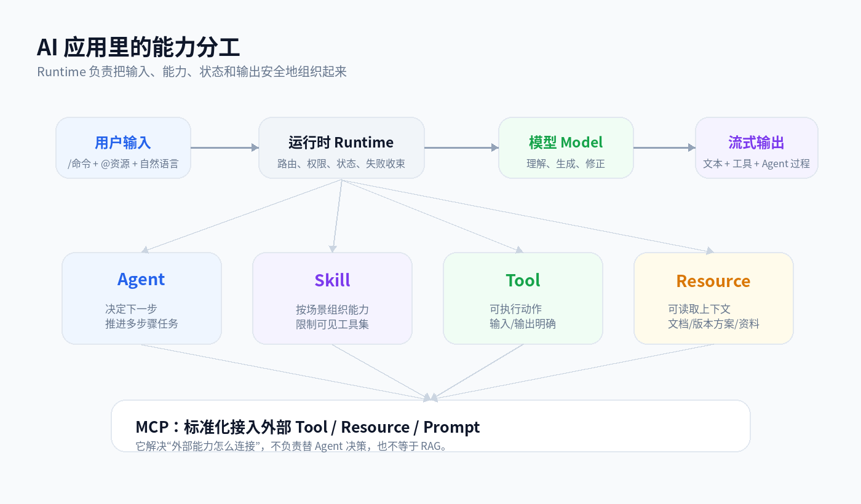This screenshot has width=861, height=504.
Task: Click the MCP description starting with '它解决'
Action: [291, 446]
